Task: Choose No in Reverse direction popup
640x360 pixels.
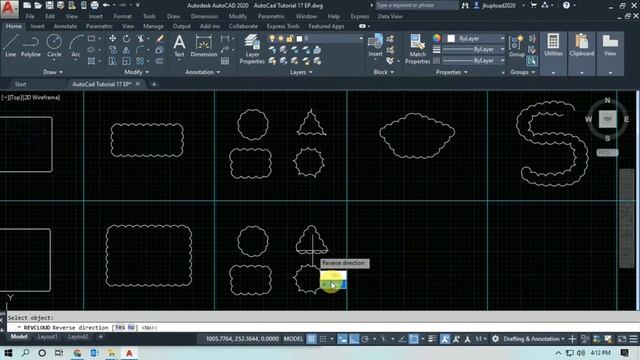Action: point(333,284)
